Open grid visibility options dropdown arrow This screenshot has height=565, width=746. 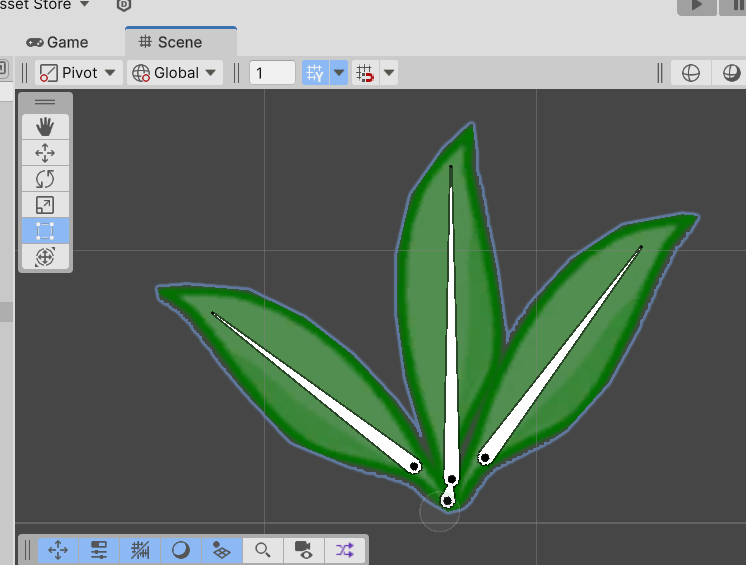[339, 73]
